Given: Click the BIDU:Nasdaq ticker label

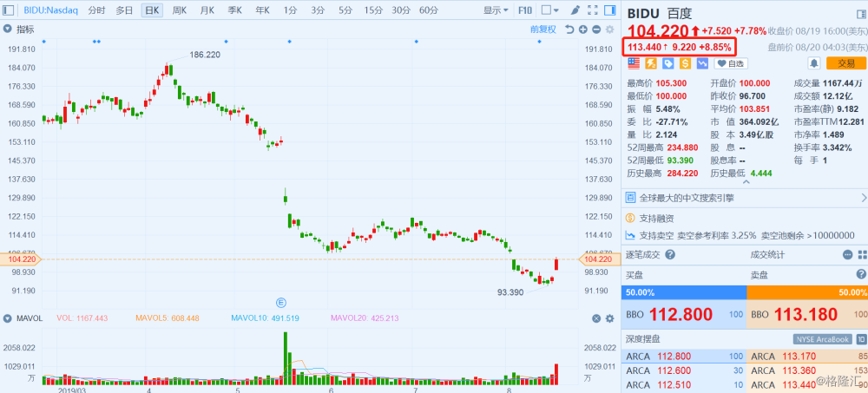Looking at the screenshot, I should [x=49, y=10].
